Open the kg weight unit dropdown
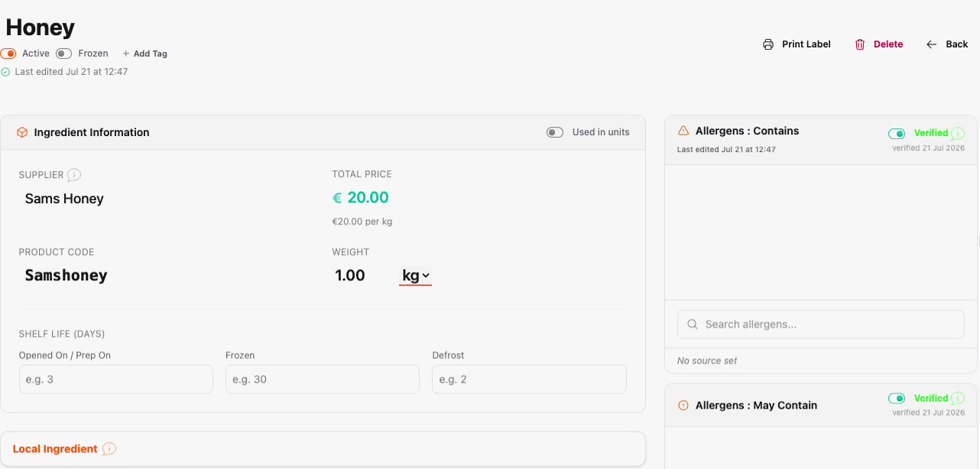Screen dimensions: 980x469 click(415, 276)
